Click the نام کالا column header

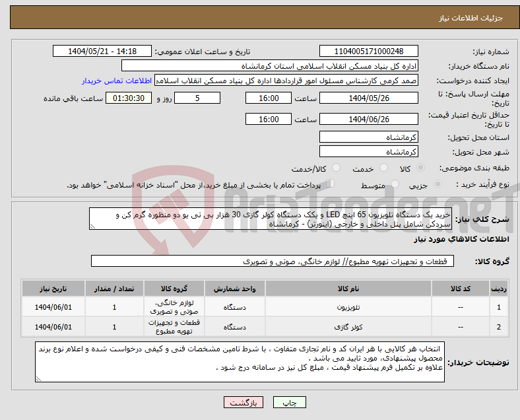348,289
